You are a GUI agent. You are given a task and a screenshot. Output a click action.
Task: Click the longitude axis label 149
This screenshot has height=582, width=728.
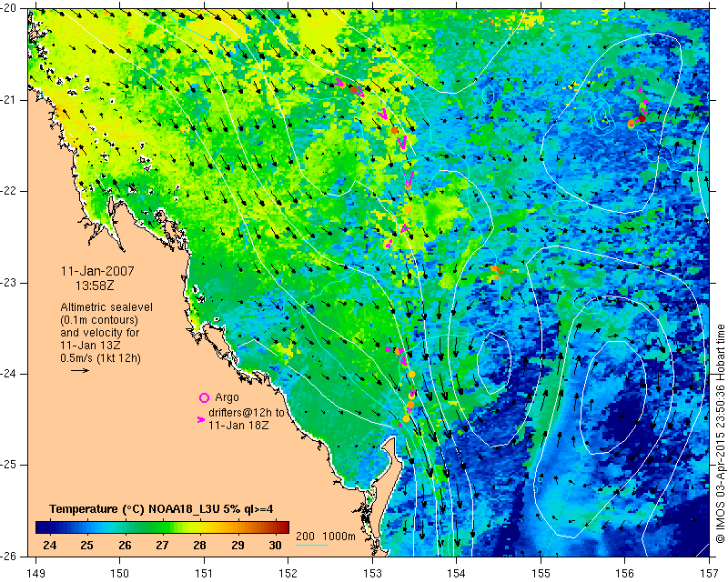pos(35,574)
